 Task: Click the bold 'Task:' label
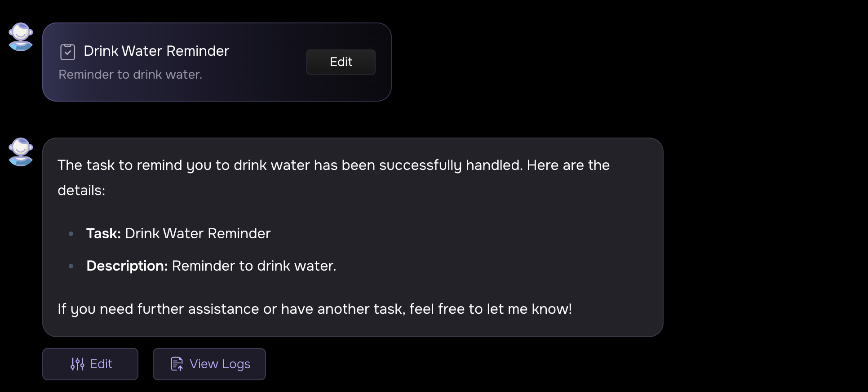click(103, 234)
